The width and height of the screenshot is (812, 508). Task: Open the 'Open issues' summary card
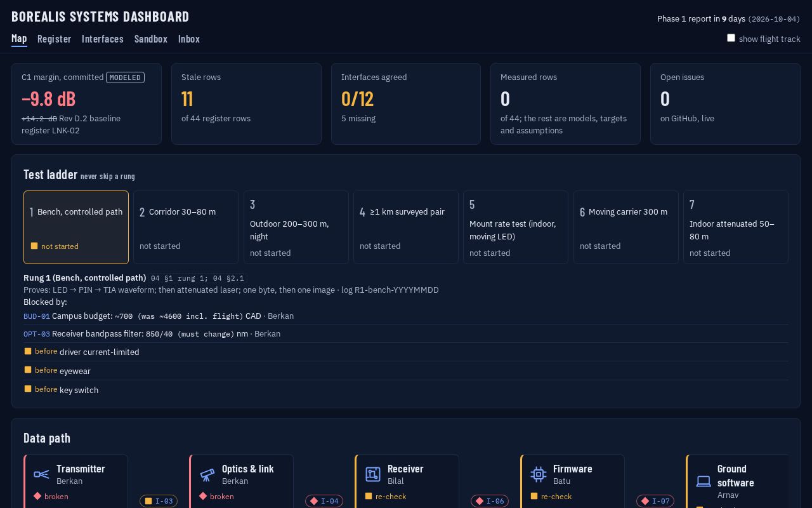[x=725, y=104]
